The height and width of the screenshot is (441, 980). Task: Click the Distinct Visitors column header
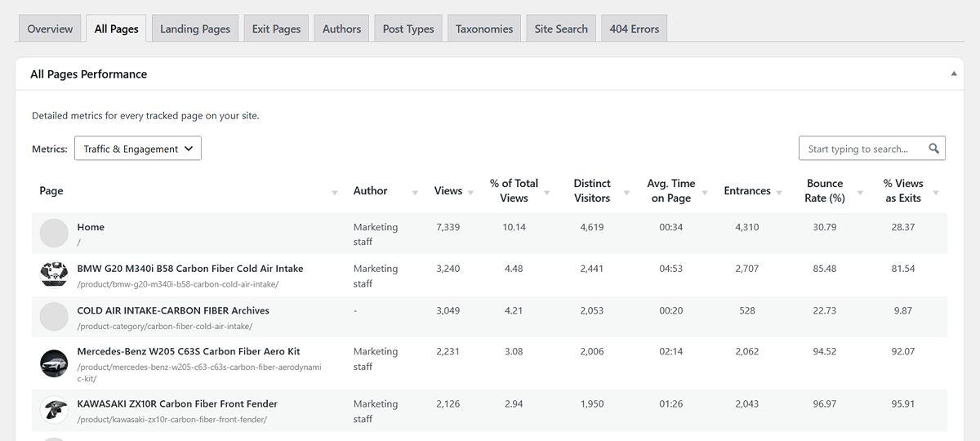point(592,190)
